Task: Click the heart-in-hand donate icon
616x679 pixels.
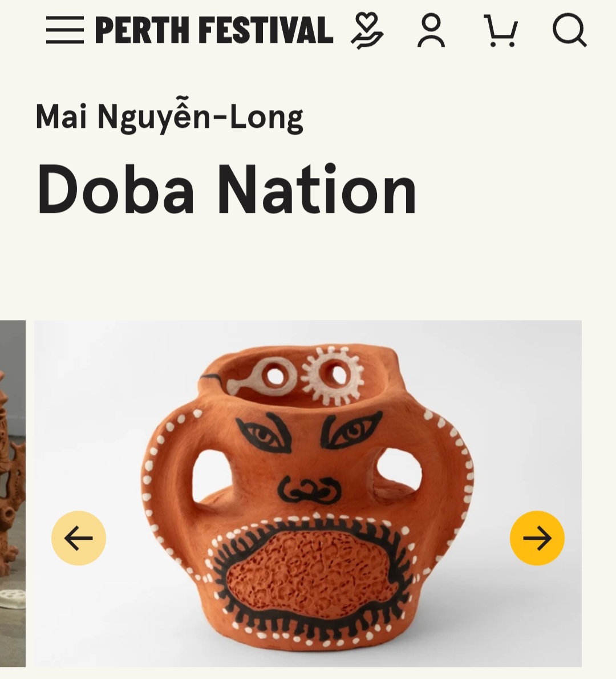Action: (367, 30)
